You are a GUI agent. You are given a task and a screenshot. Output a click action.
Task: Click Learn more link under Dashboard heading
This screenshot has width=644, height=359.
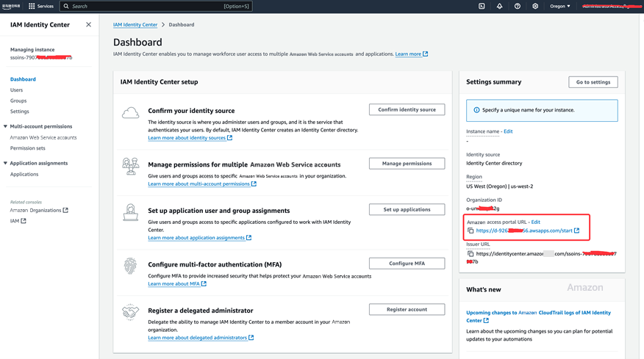pos(411,54)
